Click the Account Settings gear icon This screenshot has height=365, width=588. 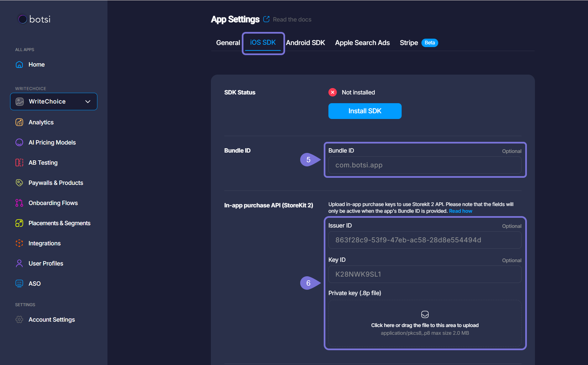pyautogui.click(x=19, y=320)
